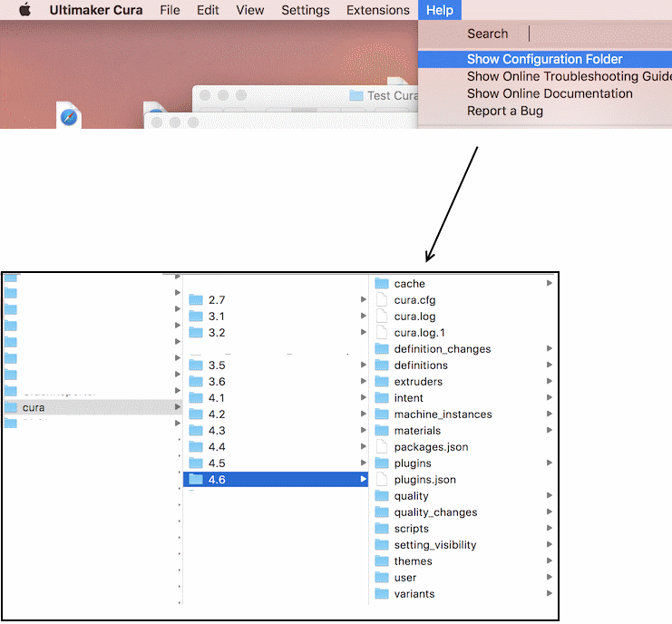Click the 3.2 folder icon
Screen dimensions: 672x624
click(x=196, y=332)
